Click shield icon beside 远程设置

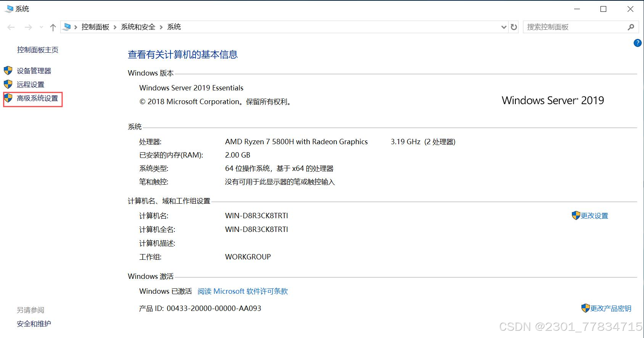(x=8, y=84)
